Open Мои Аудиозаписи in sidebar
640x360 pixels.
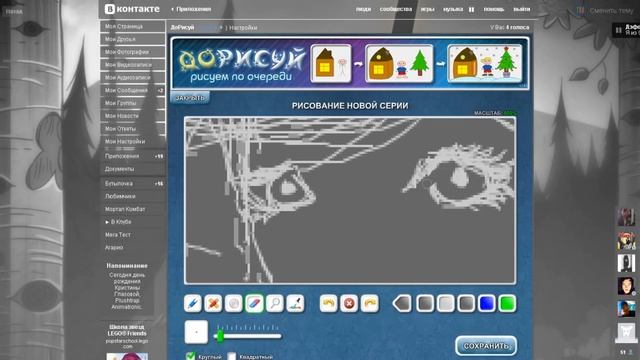click(133, 78)
